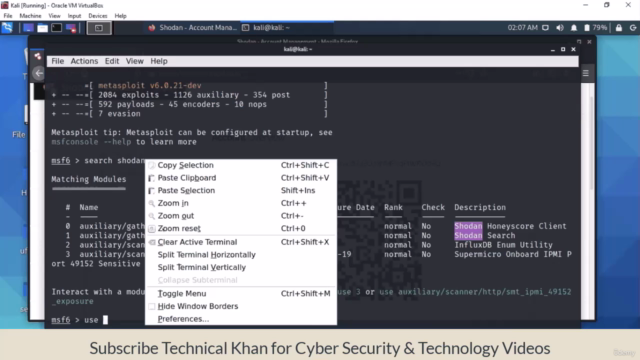Click the red panel launcher icon
Screen dimensions: 640x360
coord(71,28)
